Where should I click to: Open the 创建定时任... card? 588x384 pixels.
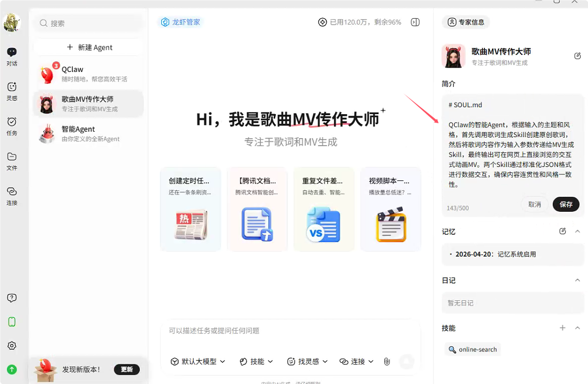(x=190, y=209)
